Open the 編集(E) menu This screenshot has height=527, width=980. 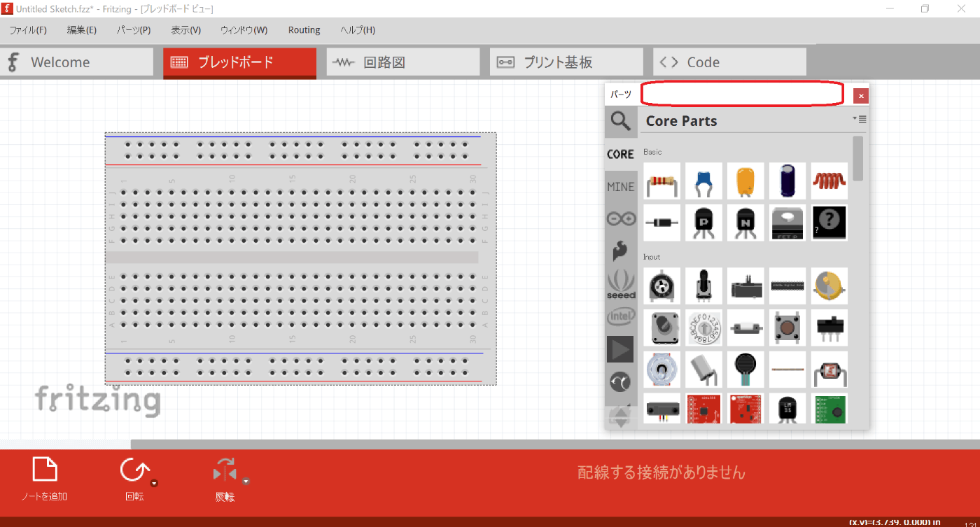click(82, 30)
